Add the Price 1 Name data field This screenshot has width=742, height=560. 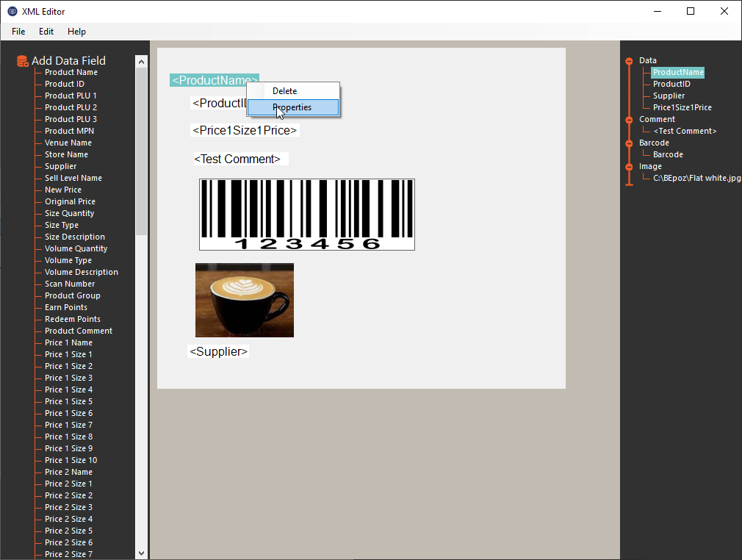coord(68,342)
